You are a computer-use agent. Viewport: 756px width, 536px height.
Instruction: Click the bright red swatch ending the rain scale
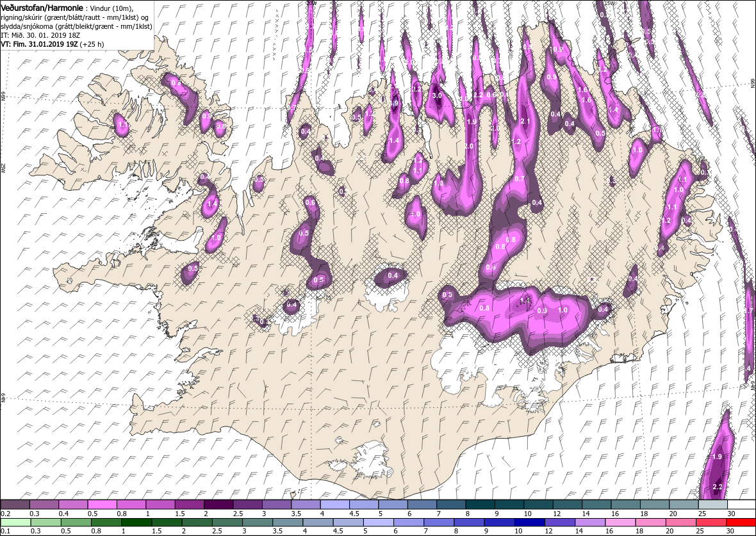point(741,523)
